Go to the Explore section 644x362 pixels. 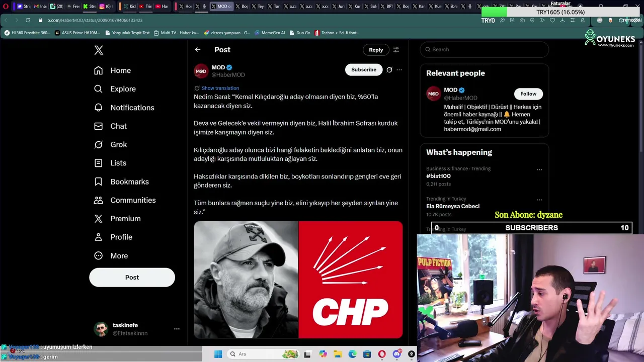click(x=115, y=89)
